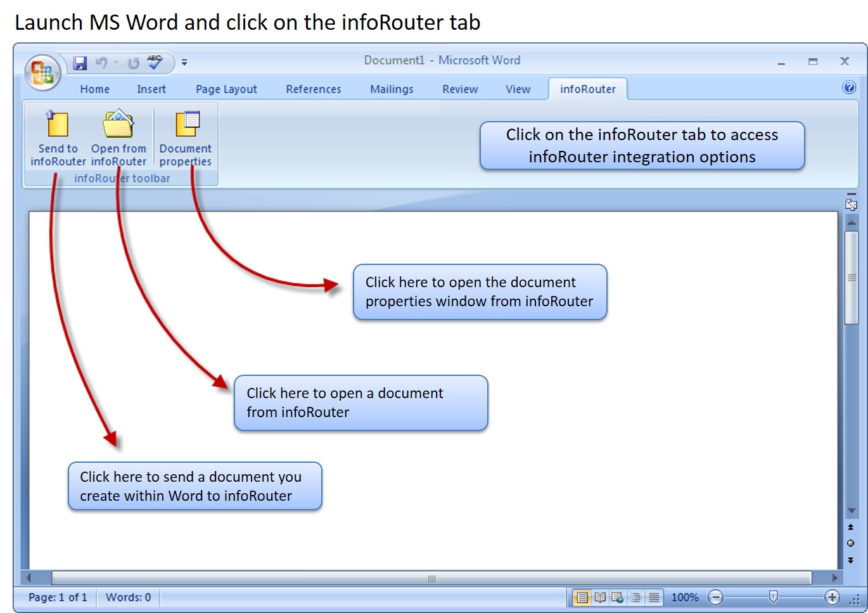
Task: Switch to Outline view
Action: point(635,597)
